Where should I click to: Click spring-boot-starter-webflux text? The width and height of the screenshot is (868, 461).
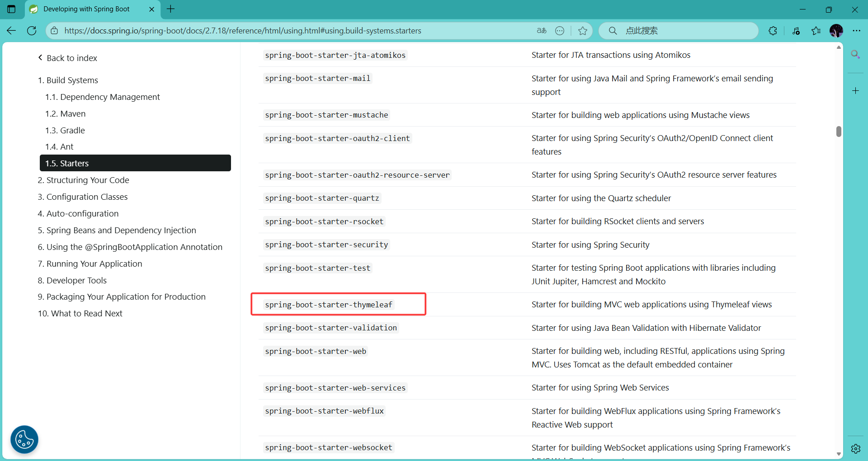pos(324,411)
